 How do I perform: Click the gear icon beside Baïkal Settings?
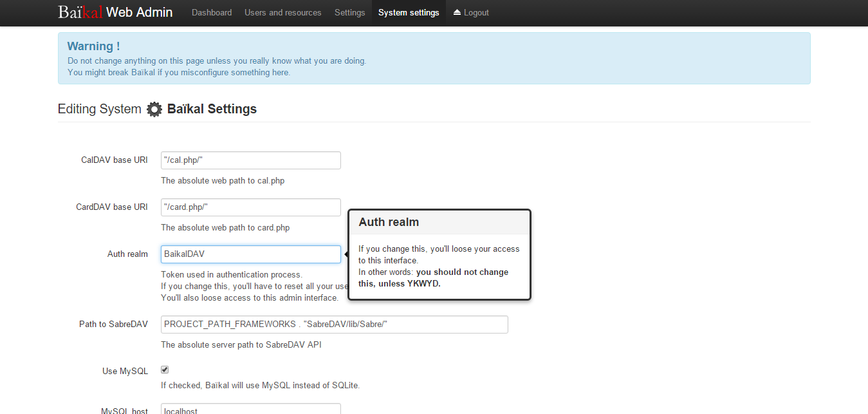point(154,109)
